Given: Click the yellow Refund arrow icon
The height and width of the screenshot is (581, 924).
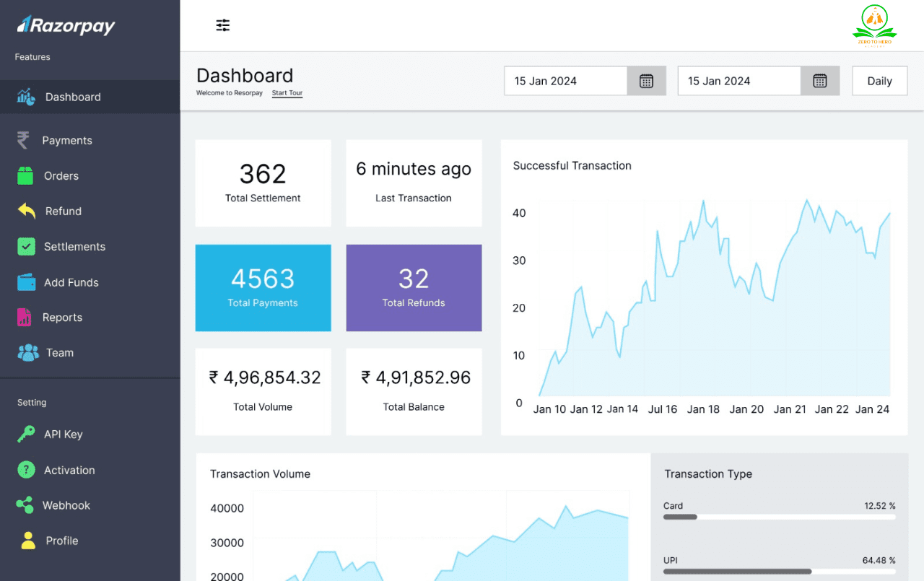Looking at the screenshot, I should [27, 211].
